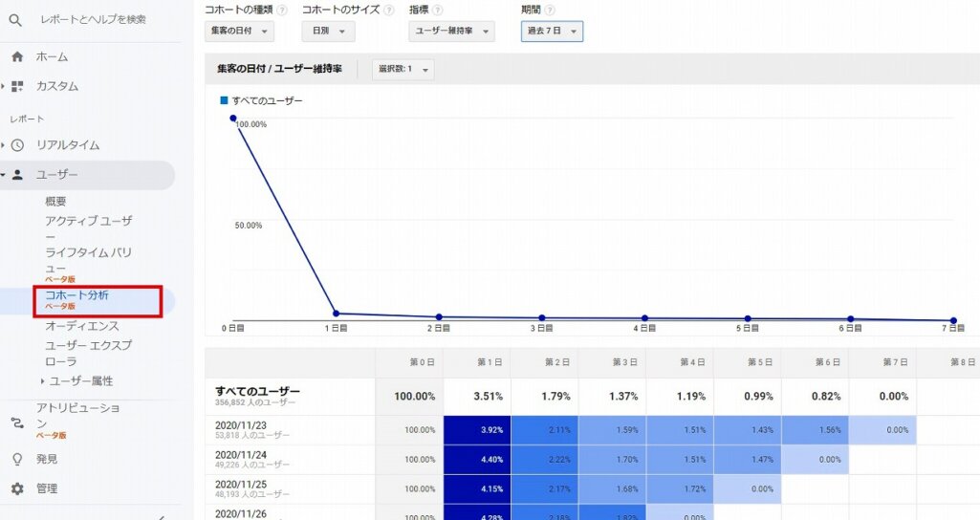
Task: Expand the ユーザー属性 subtree
Action: click(x=42, y=381)
